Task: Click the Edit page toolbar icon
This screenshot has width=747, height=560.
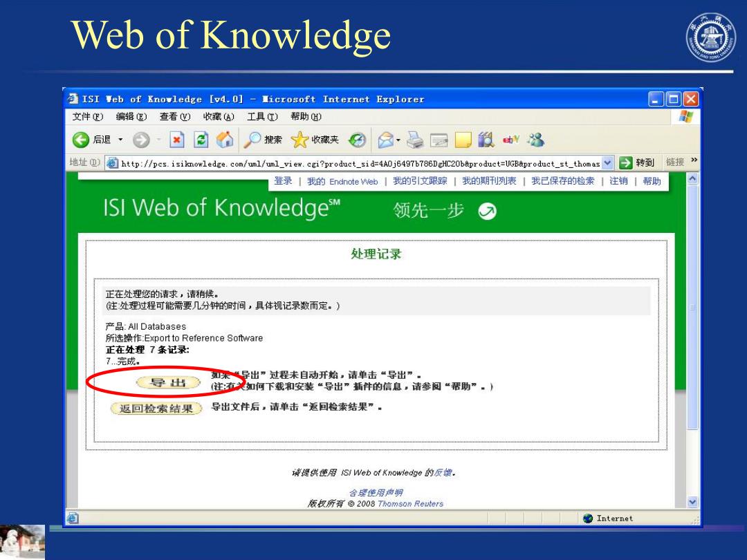Action: tap(439, 140)
